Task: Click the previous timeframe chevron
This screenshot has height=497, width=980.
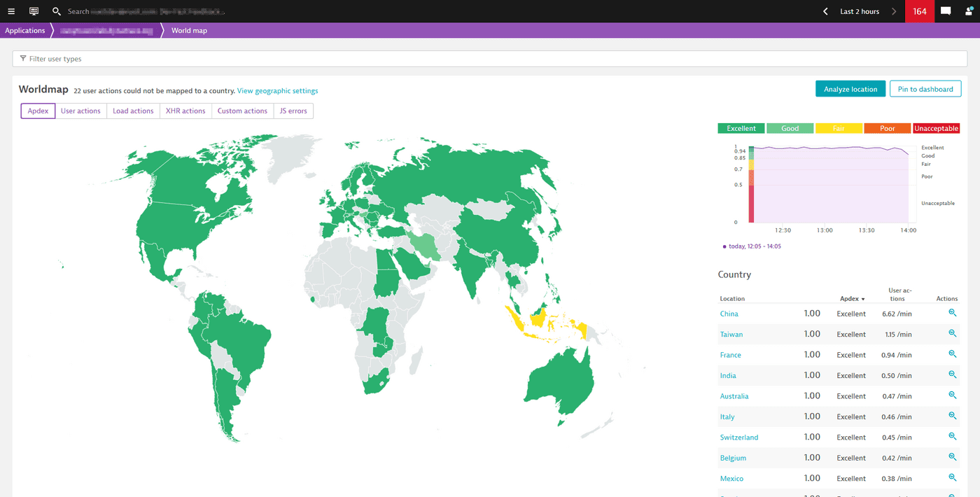Action: click(x=825, y=11)
